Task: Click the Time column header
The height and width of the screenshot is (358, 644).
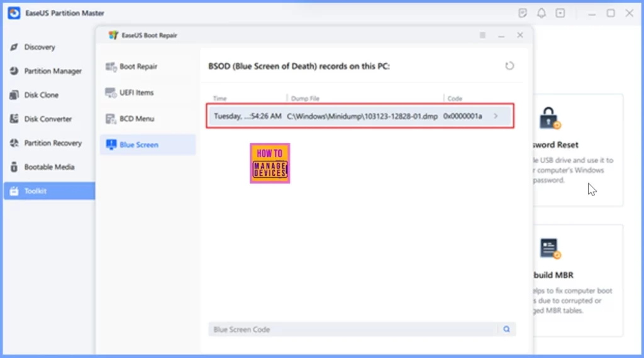Action: coord(219,99)
